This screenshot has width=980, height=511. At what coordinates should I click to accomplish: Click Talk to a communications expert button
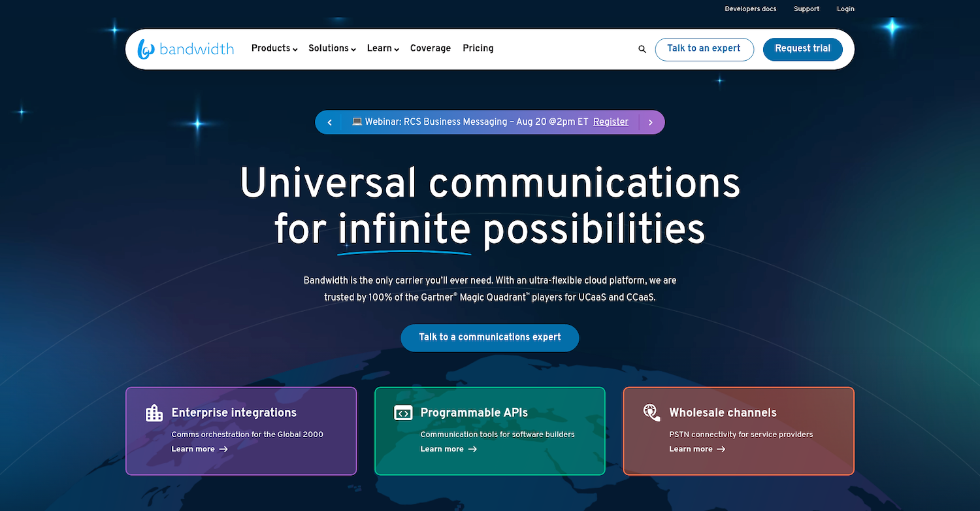(490, 338)
